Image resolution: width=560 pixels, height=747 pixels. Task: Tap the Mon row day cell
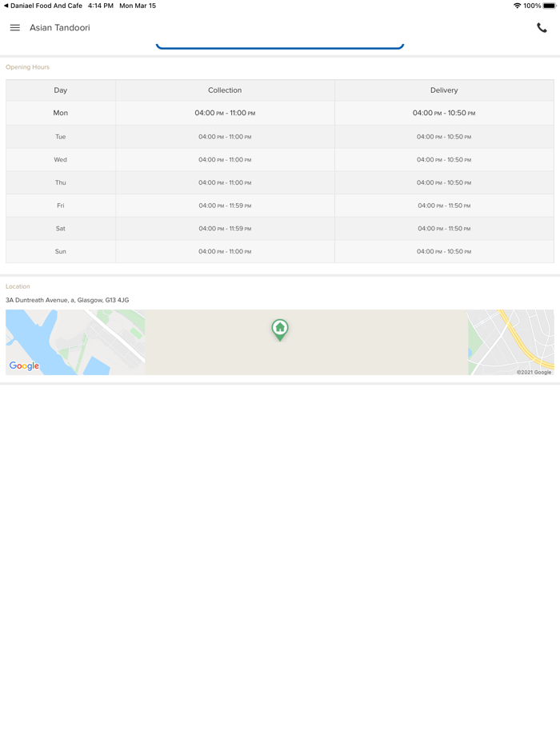tap(61, 113)
